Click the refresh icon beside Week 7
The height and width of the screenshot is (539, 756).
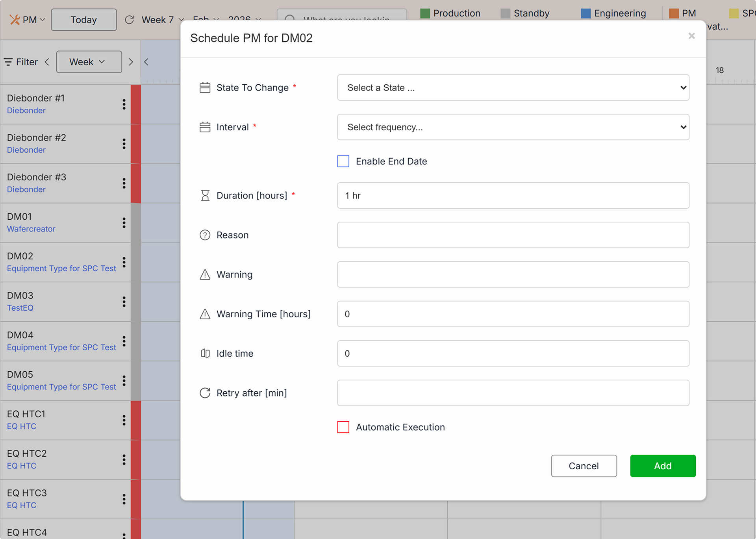tap(130, 20)
